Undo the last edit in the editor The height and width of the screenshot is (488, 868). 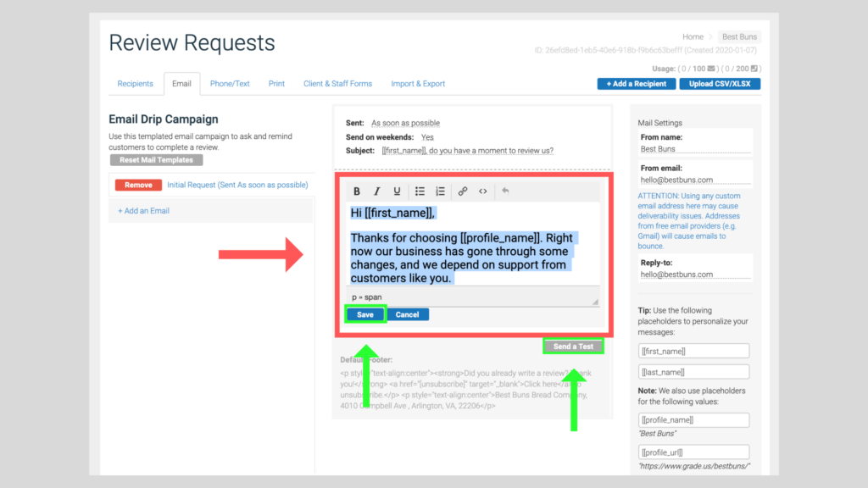(505, 191)
